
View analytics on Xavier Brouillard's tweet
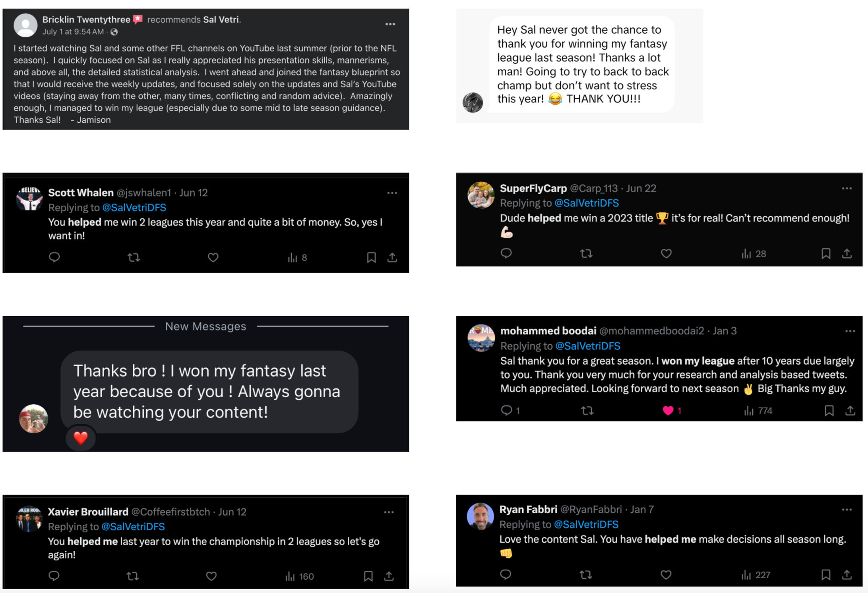click(x=299, y=576)
